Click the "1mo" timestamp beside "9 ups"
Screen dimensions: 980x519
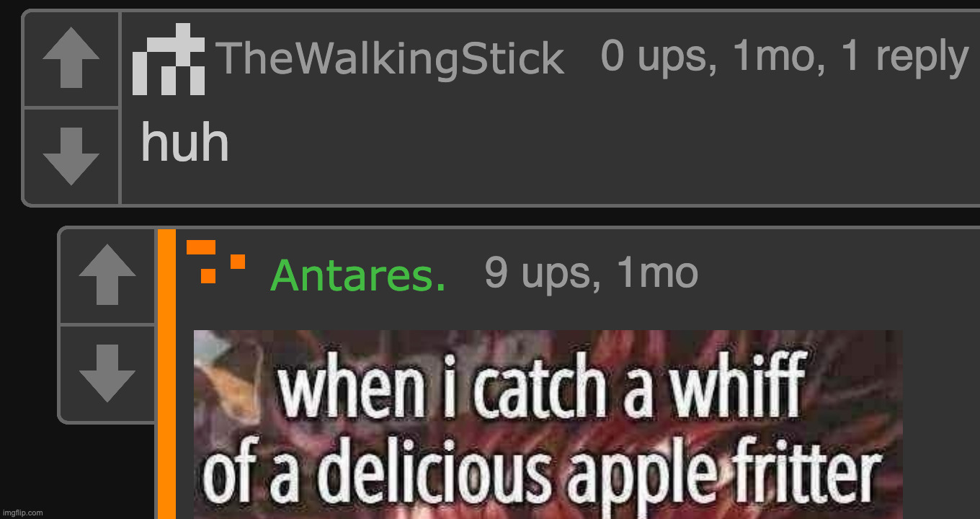pos(658,272)
